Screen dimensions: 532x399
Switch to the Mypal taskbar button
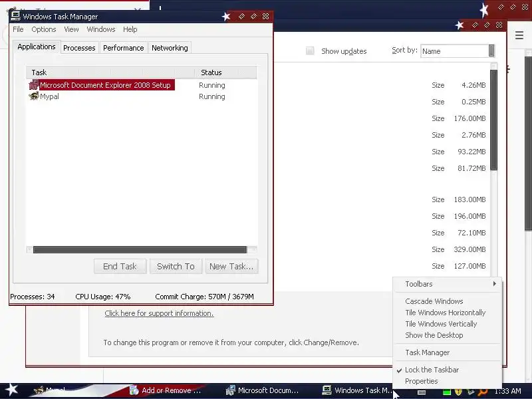pyautogui.click(x=51, y=390)
